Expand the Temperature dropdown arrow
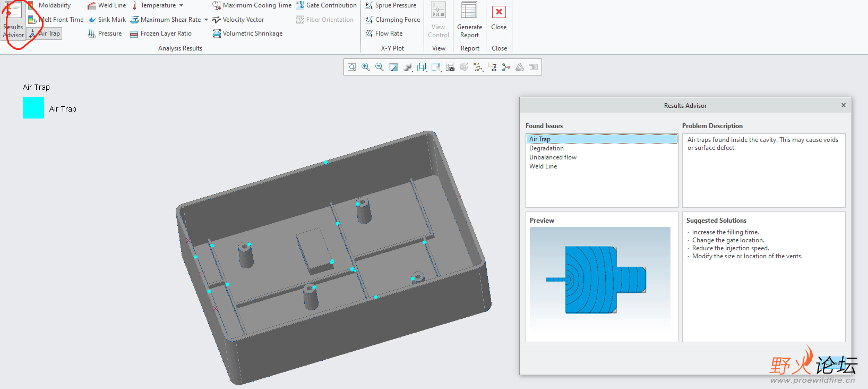868x389 pixels. pos(182,5)
